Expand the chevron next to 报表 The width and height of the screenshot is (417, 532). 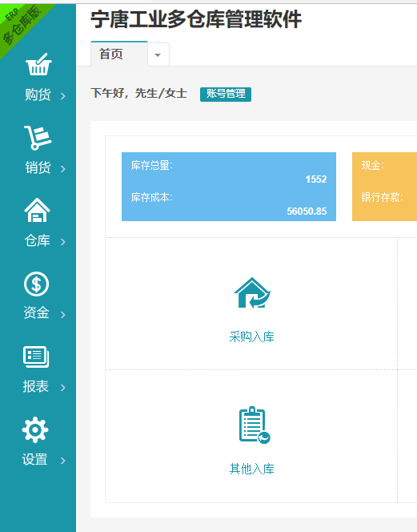point(63,388)
